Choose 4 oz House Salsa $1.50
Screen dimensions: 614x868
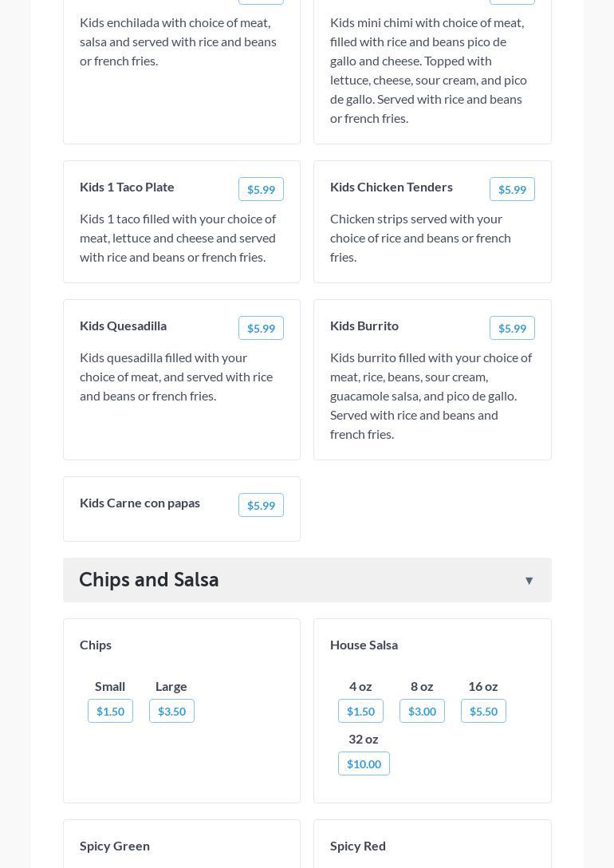click(x=360, y=711)
